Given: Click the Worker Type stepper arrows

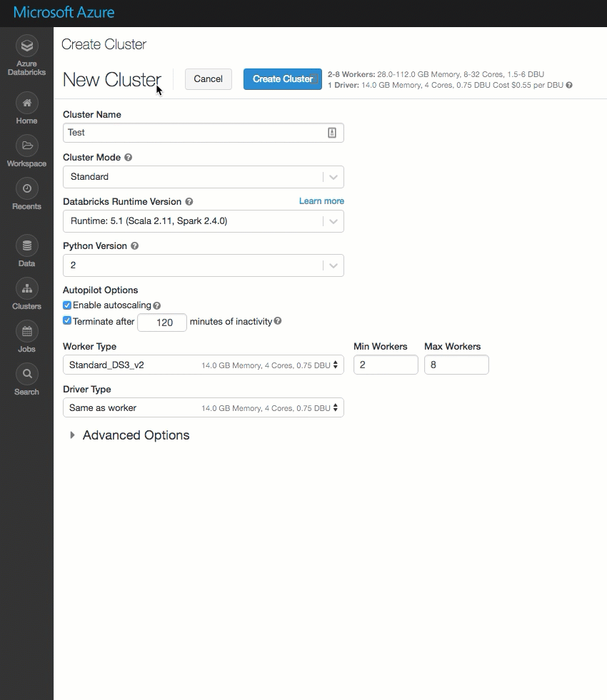Looking at the screenshot, I should coord(335,365).
